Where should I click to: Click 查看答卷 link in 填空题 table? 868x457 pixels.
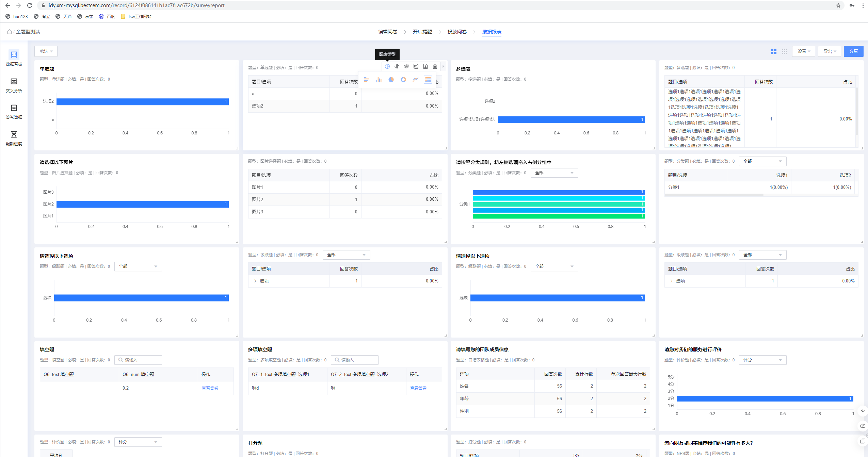[210, 388]
